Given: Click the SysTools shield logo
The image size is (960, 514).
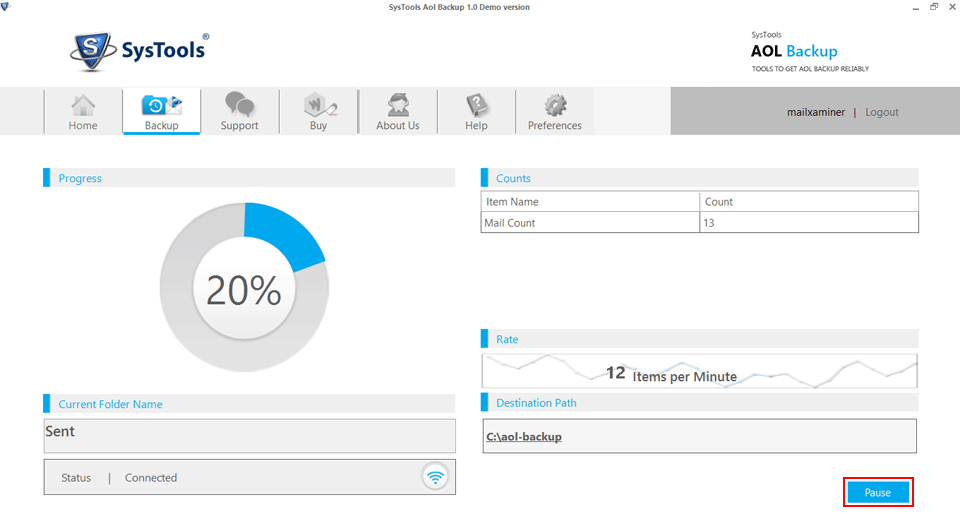Looking at the screenshot, I should coord(92,51).
